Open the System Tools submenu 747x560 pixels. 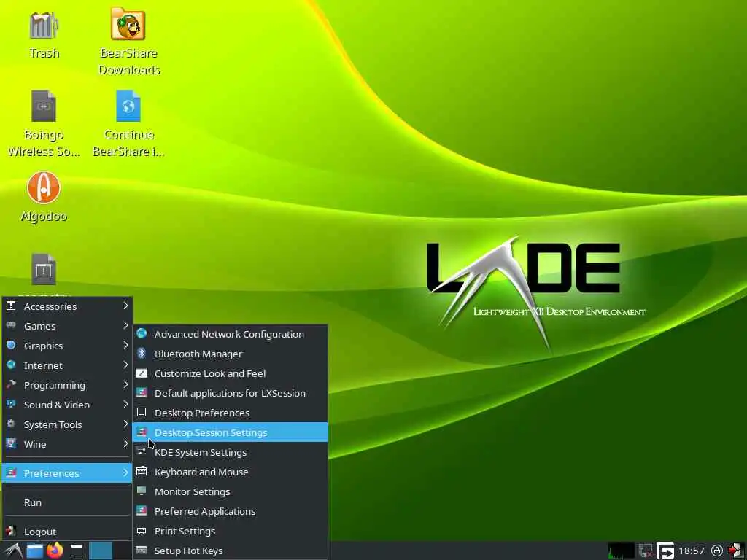click(x=67, y=424)
